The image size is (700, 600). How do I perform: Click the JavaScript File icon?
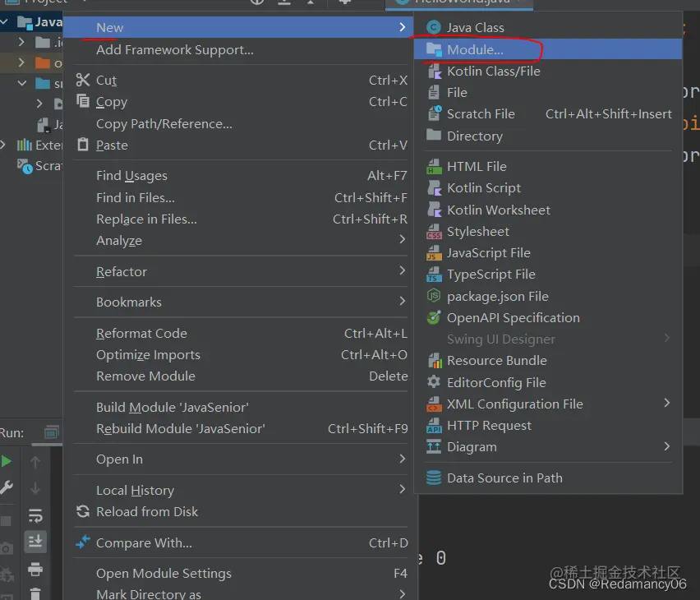[x=433, y=253]
